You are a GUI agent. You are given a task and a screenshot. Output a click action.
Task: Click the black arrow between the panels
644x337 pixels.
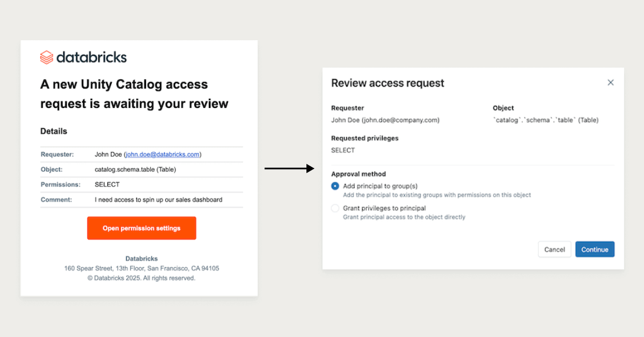[x=289, y=169]
